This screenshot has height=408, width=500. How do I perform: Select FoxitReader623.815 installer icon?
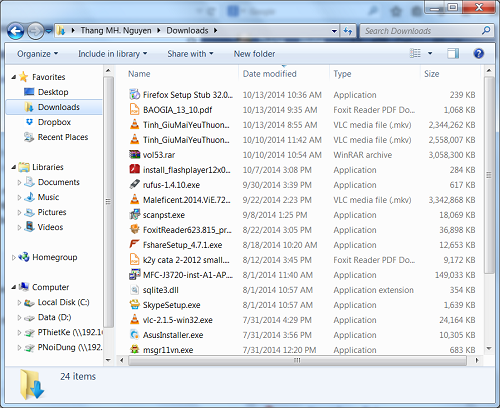[x=134, y=230]
